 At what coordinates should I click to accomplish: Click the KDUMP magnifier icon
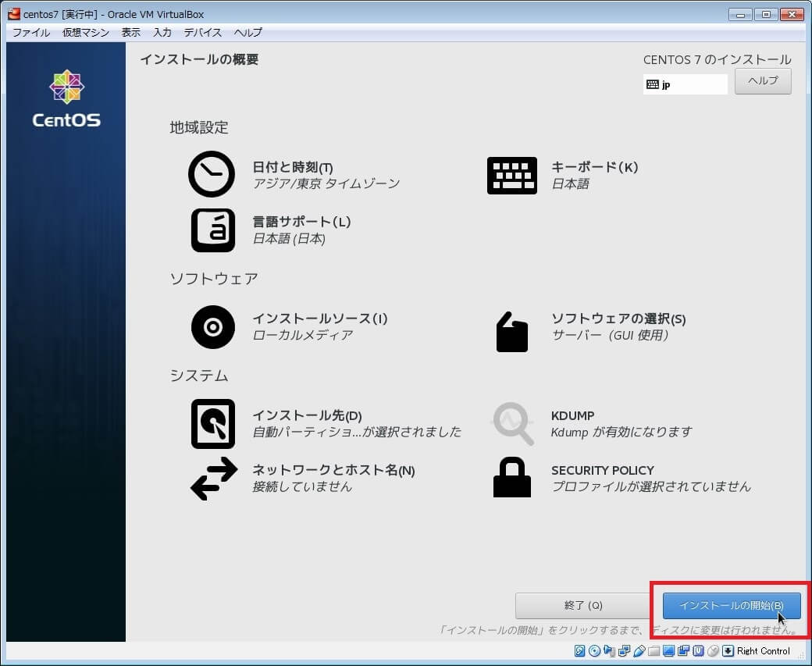tap(512, 424)
